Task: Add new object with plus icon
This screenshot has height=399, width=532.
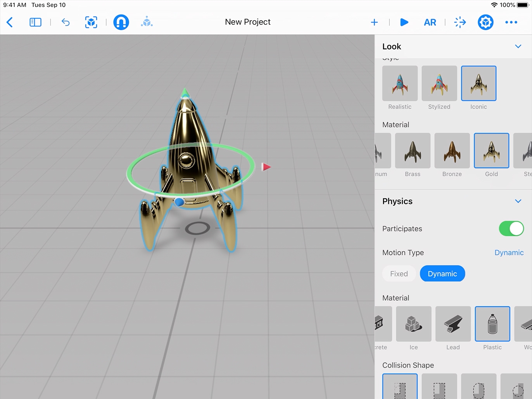Action: click(374, 22)
